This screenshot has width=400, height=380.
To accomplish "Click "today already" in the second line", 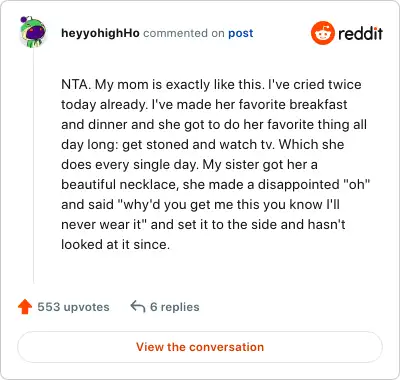I will point(103,104).
